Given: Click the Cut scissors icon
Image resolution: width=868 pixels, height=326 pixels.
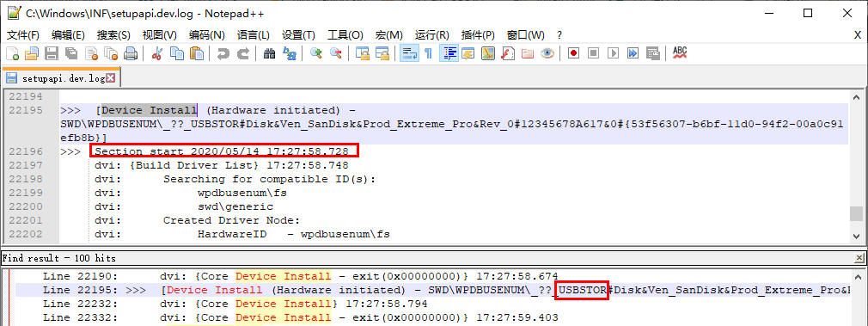Looking at the screenshot, I should pyautogui.click(x=156, y=54).
